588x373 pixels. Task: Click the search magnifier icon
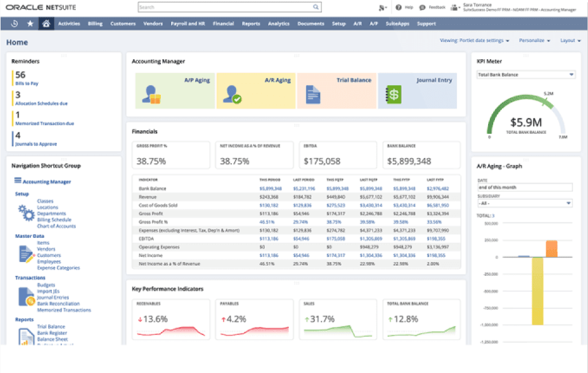[316, 7]
